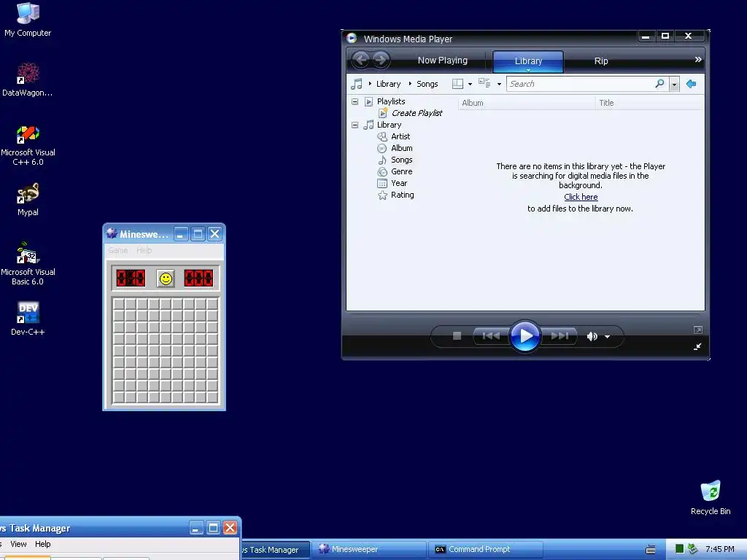Image resolution: width=747 pixels, height=560 pixels.
Task: Open the Mypal browser shortcut
Action: [28, 200]
